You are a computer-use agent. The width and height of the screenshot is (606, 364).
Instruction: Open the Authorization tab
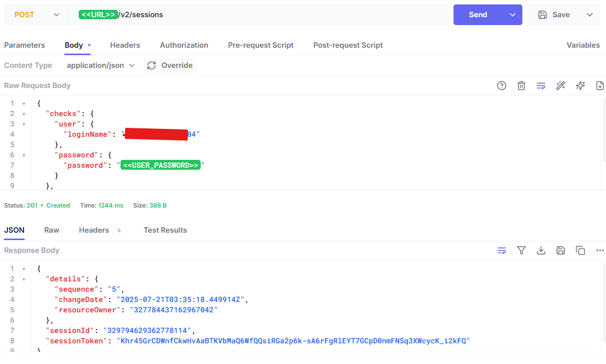click(184, 45)
